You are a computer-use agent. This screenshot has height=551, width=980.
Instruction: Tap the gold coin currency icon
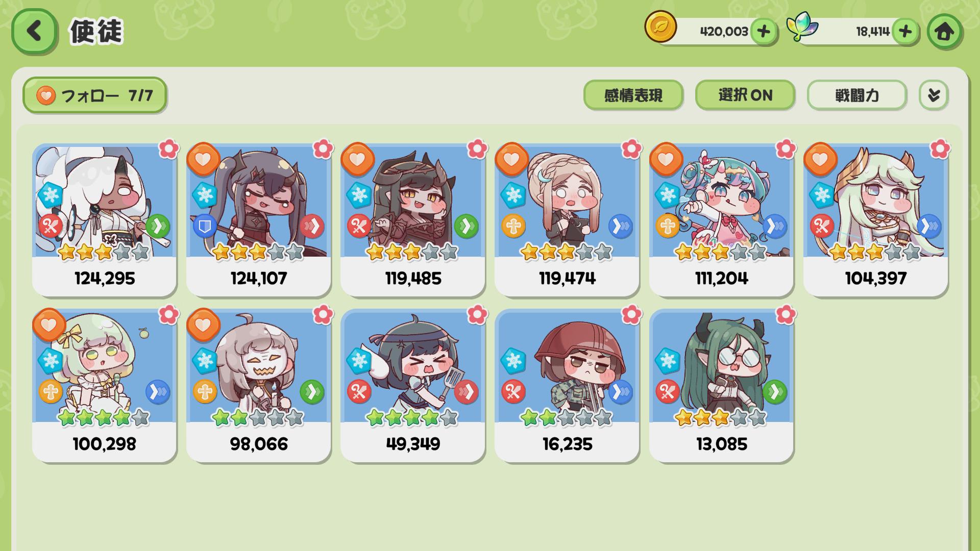[x=660, y=27]
